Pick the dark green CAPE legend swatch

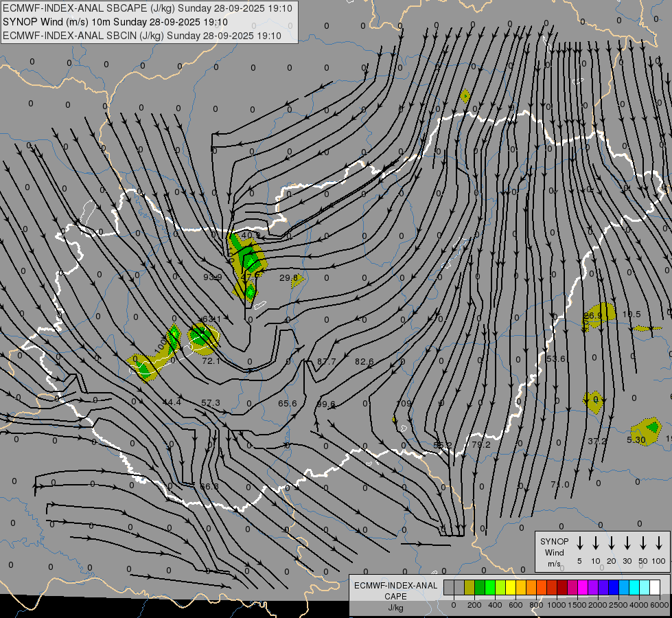point(480,588)
